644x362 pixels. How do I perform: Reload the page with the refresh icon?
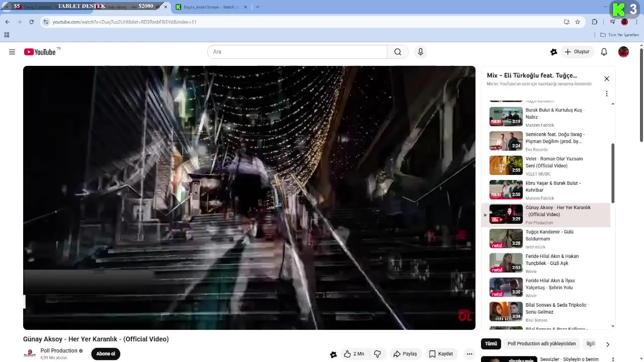[x=31, y=22]
